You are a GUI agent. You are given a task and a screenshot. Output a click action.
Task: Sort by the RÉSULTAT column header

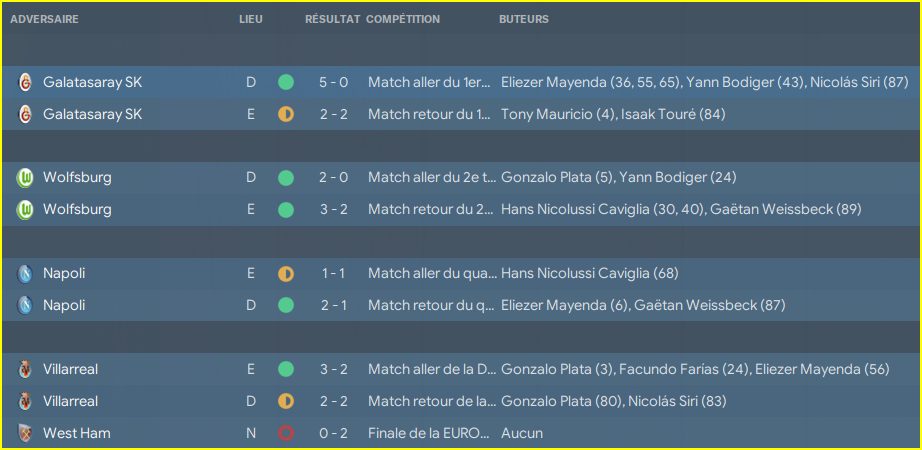tap(332, 19)
